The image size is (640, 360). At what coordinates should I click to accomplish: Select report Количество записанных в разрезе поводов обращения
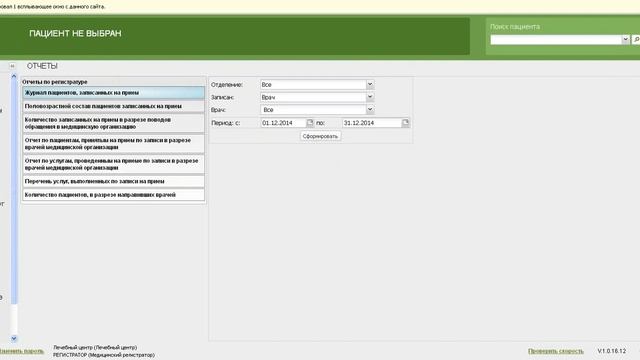pos(113,123)
